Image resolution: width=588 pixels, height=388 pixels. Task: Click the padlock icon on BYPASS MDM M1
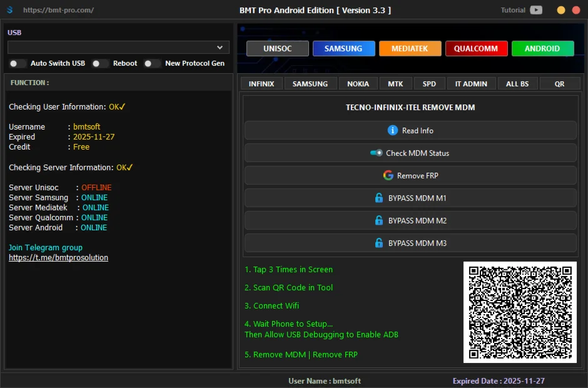[378, 198]
